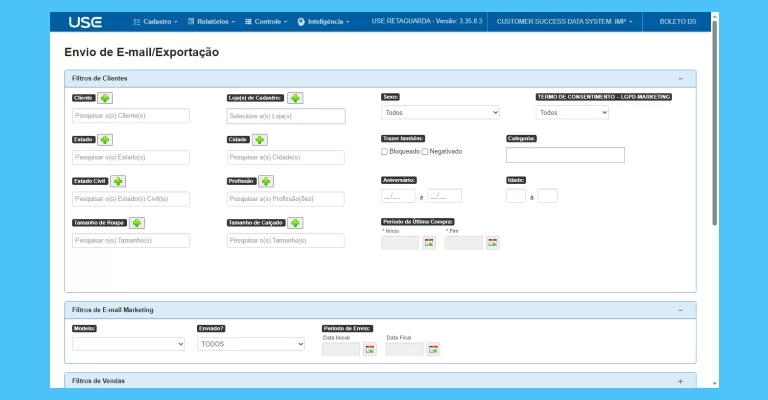768x400 pixels.
Task: Tick the Negativado checkbox
Action: (x=425, y=152)
